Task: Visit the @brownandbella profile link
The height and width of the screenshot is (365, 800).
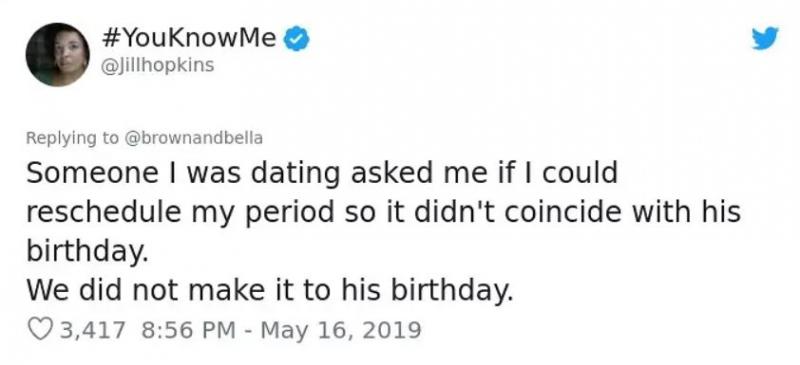Action: click(193, 138)
